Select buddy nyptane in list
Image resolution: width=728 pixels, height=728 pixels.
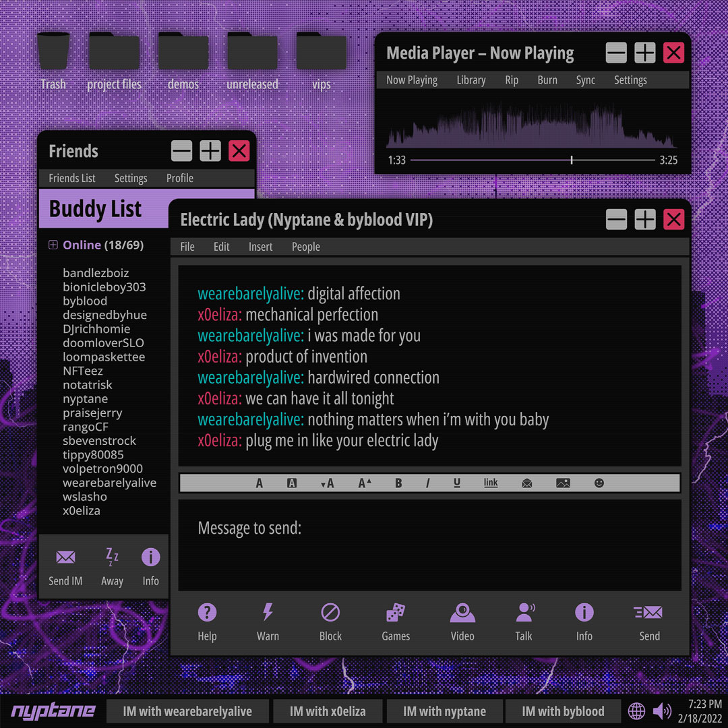tap(86, 399)
